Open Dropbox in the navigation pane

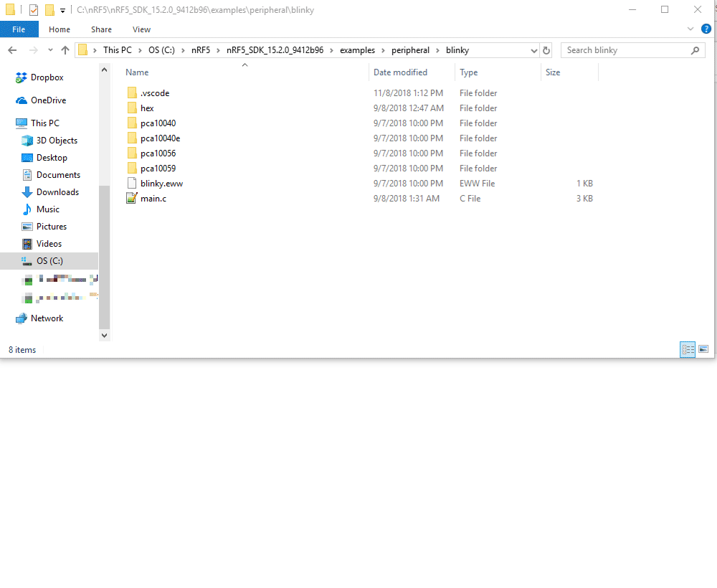pos(39,77)
